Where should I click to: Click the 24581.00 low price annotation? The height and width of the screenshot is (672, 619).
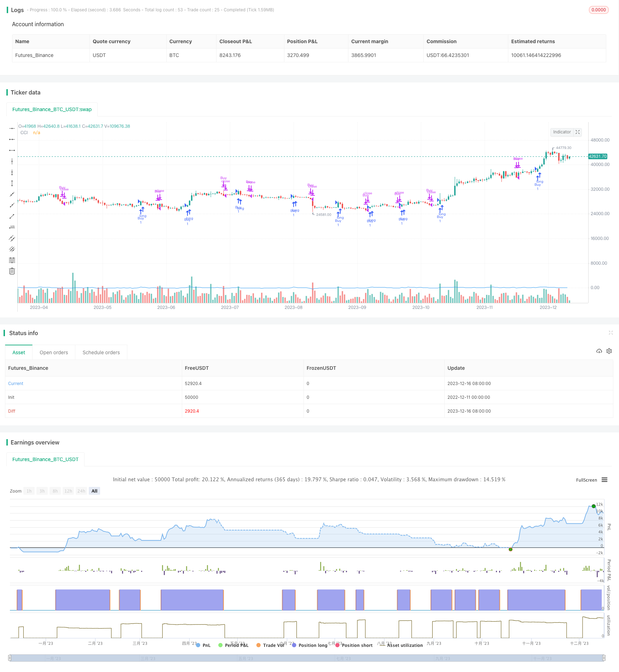pos(324,215)
